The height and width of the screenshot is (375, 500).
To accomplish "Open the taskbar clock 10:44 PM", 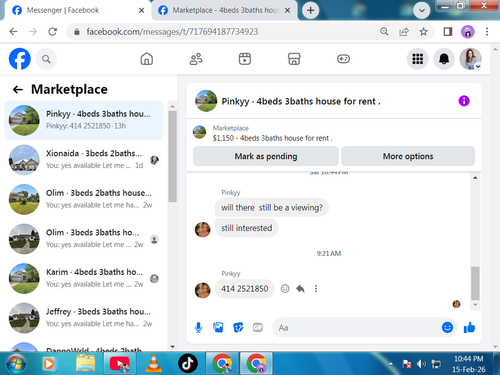I will (x=468, y=364).
